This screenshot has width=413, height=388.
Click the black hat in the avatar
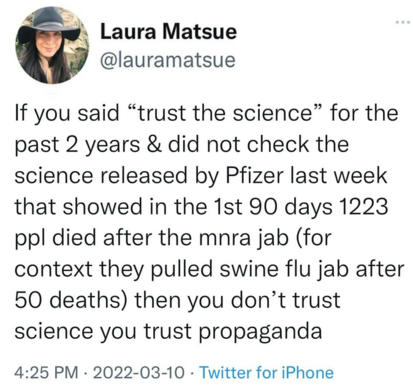[x=49, y=26]
